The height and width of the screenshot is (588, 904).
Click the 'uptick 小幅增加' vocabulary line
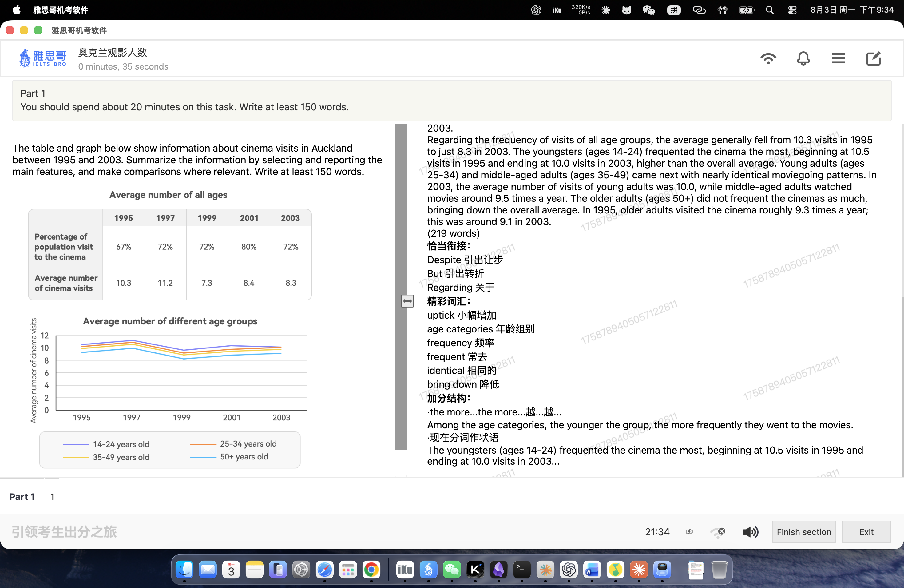462,315
